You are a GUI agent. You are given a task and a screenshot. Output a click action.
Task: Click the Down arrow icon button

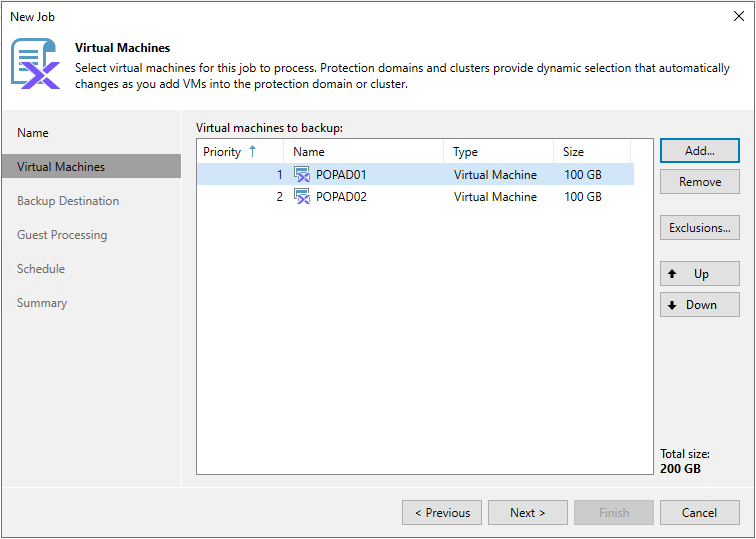pos(700,305)
